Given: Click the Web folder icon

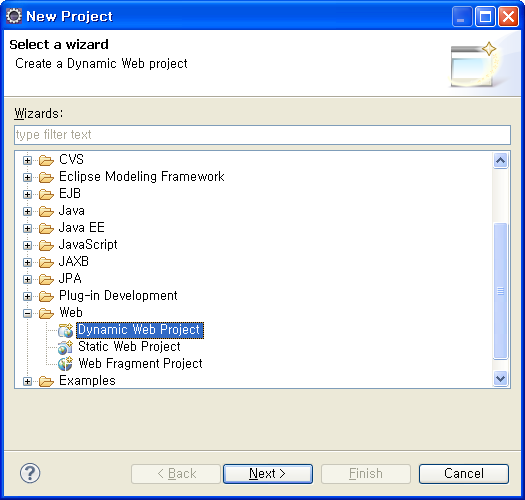Looking at the screenshot, I should 46,313.
